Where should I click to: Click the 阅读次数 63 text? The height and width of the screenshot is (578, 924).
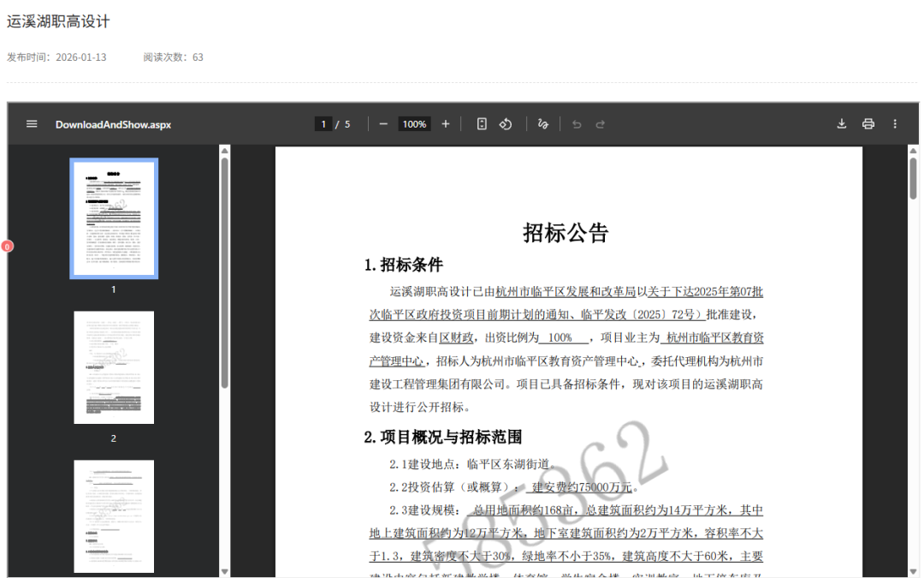click(x=173, y=57)
